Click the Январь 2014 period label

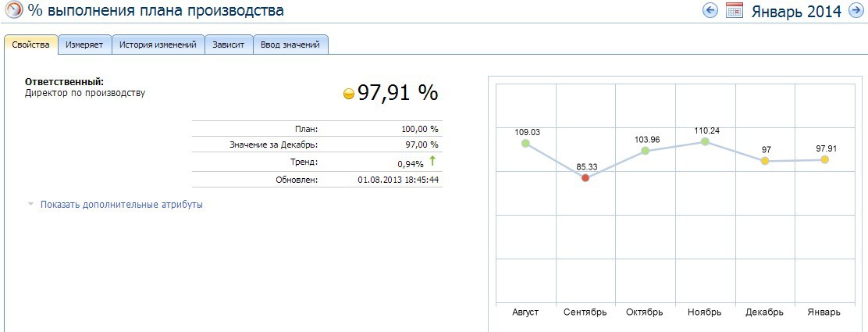pyautogui.click(x=796, y=11)
